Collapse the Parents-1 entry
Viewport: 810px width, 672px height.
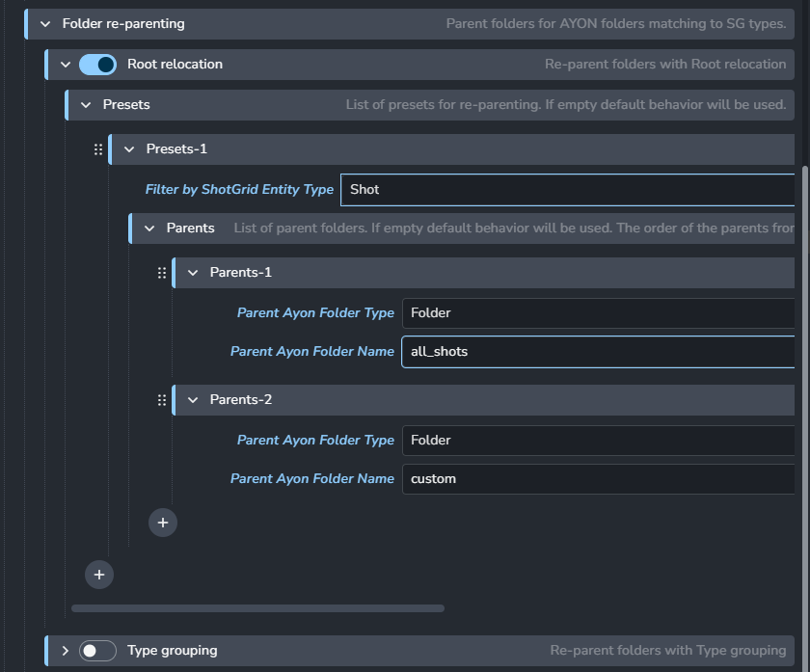[193, 273]
